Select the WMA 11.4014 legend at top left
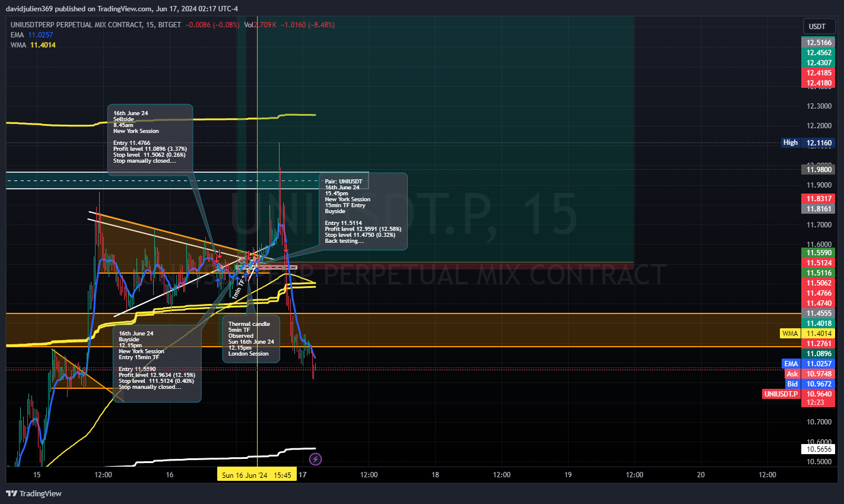Image resolution: width=844 pixels, height=504 pixels. [33, 45]
